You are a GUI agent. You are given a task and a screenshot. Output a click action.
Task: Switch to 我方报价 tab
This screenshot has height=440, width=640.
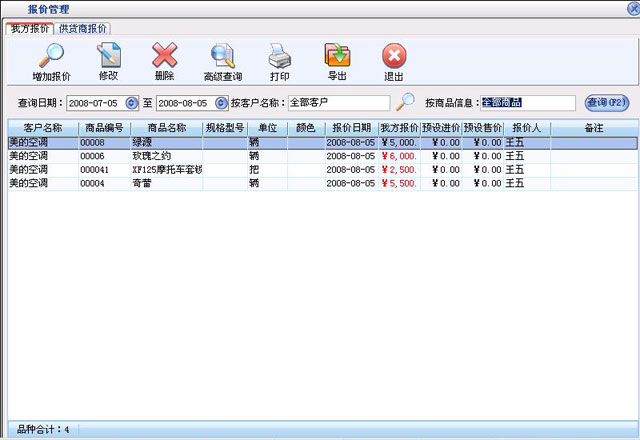point(29,29)
